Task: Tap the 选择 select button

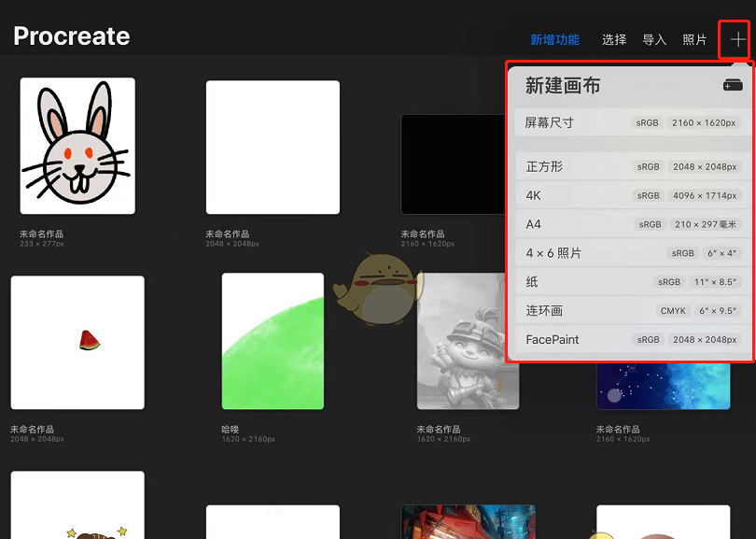Action: point(614,39)
